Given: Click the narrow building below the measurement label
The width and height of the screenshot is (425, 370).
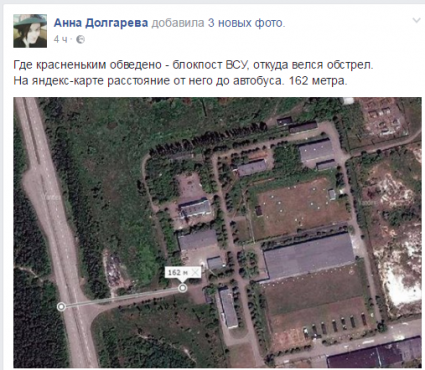Looking at the screenshot, I should click(x=228, y=308).
